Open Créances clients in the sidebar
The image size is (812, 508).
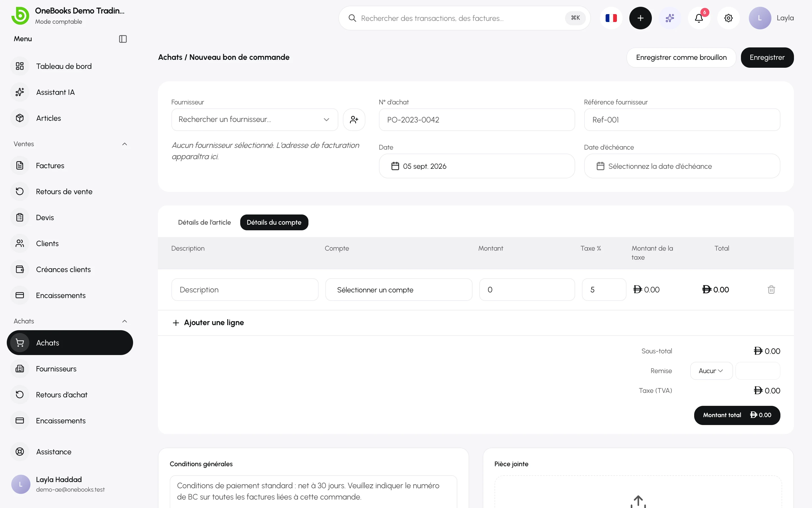pos(70,270)
